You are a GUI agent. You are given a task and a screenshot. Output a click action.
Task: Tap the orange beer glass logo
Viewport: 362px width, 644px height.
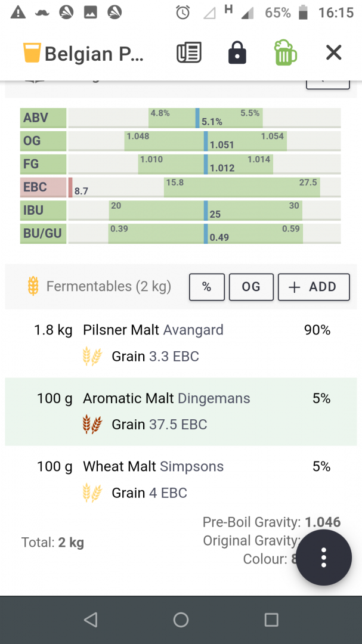(30, 53)
